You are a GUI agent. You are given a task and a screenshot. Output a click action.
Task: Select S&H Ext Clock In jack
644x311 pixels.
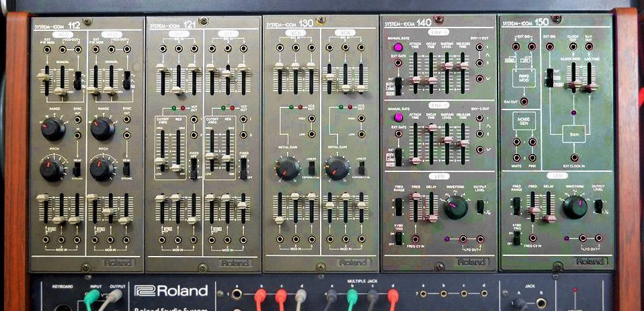[x=574, y=158]
